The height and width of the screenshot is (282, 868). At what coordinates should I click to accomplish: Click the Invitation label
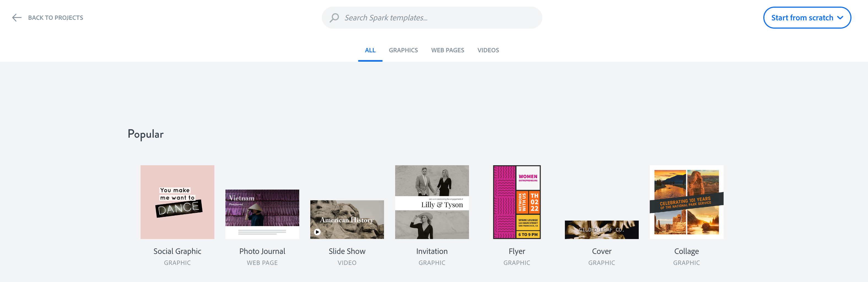click(x=432, y=251)
